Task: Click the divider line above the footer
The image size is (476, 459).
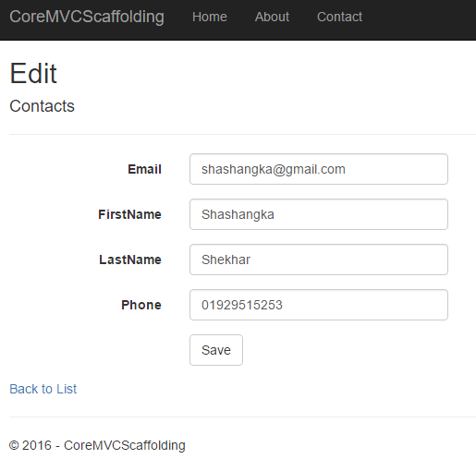Action: click(x=242, y=417)
